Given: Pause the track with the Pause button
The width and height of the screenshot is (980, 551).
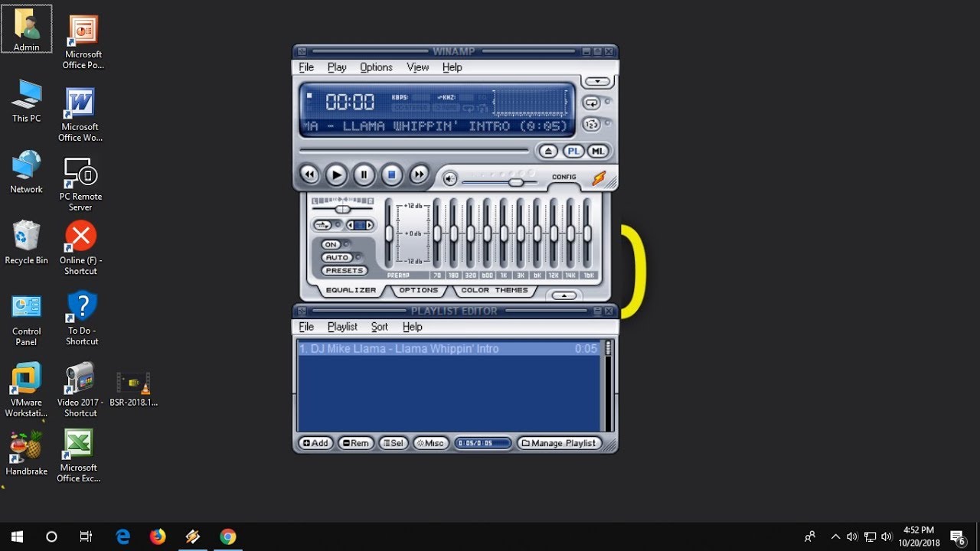Looking at the screenshot, I should [x=364, y=174].
